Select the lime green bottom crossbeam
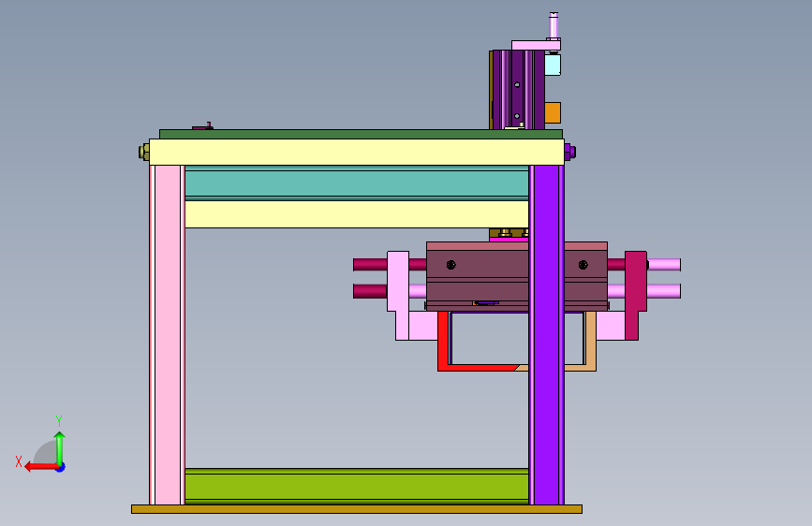 click(x=357, y=486)
